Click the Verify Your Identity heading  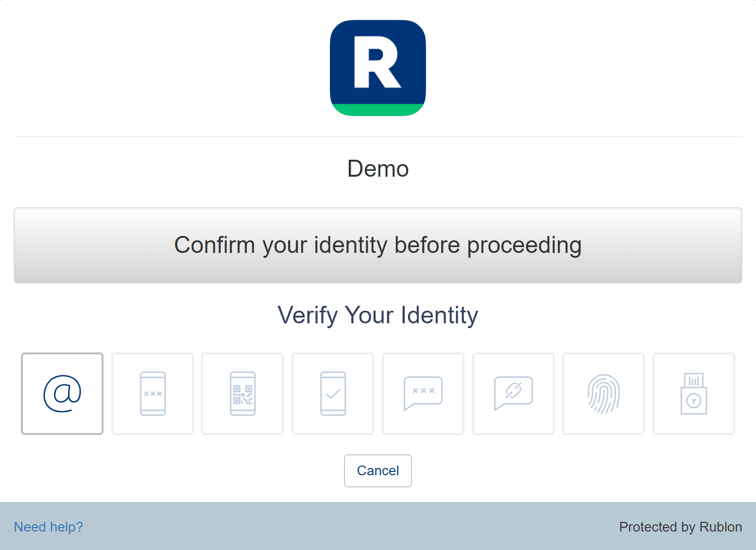pos(378,315)
